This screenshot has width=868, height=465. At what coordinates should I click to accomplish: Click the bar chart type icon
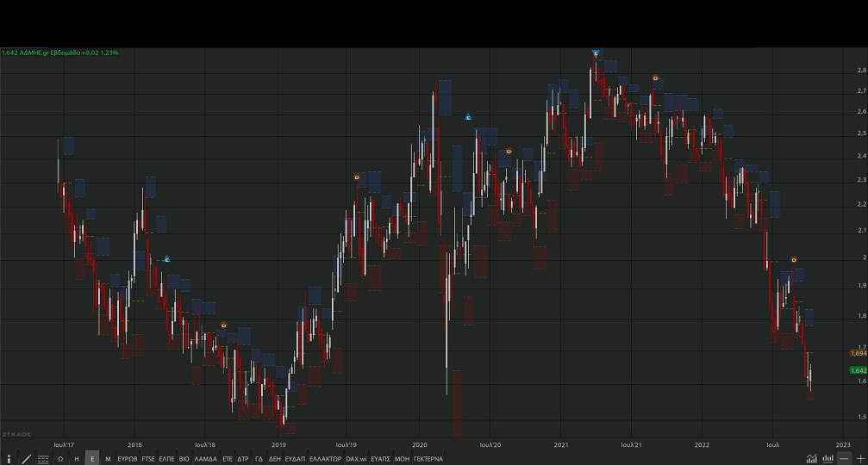pyautogui.click(x=828, y=459)
